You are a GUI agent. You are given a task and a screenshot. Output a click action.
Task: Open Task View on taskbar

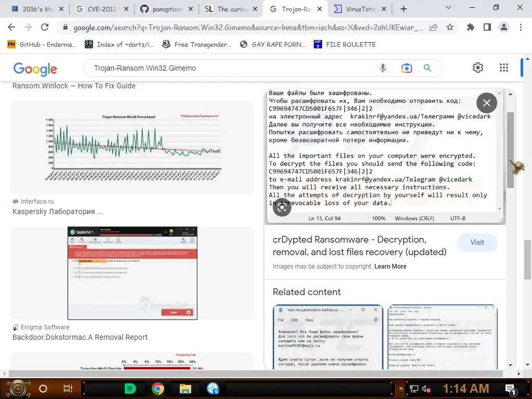click(x=68, y=389)
